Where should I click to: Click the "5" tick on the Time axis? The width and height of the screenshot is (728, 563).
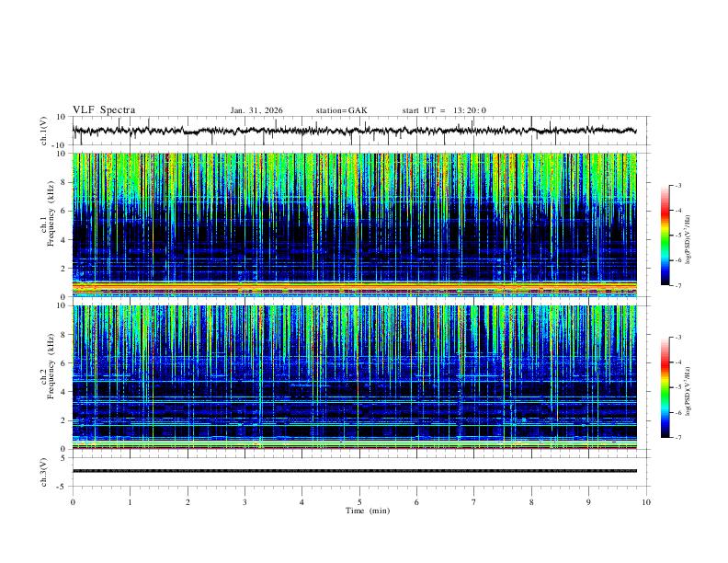click(359, 502)
